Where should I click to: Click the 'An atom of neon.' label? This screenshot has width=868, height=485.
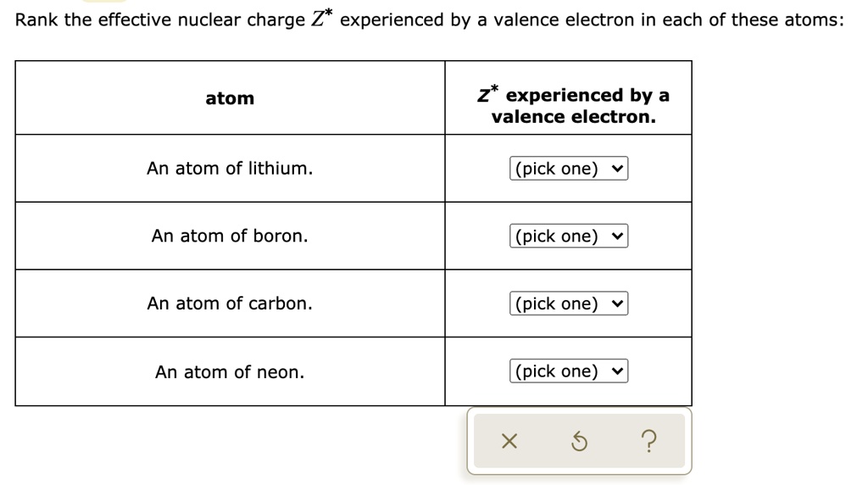230,371
